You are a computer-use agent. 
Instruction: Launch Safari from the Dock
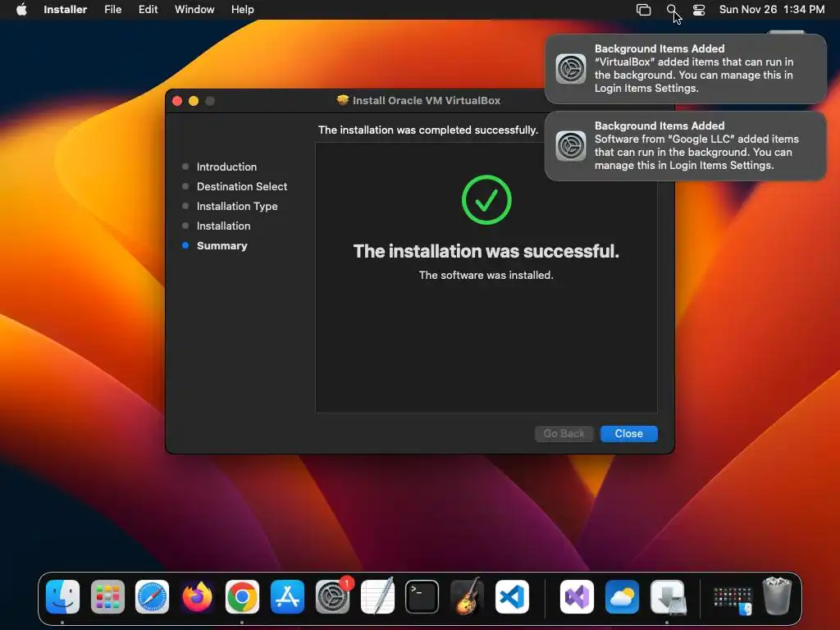coord(152,597)
